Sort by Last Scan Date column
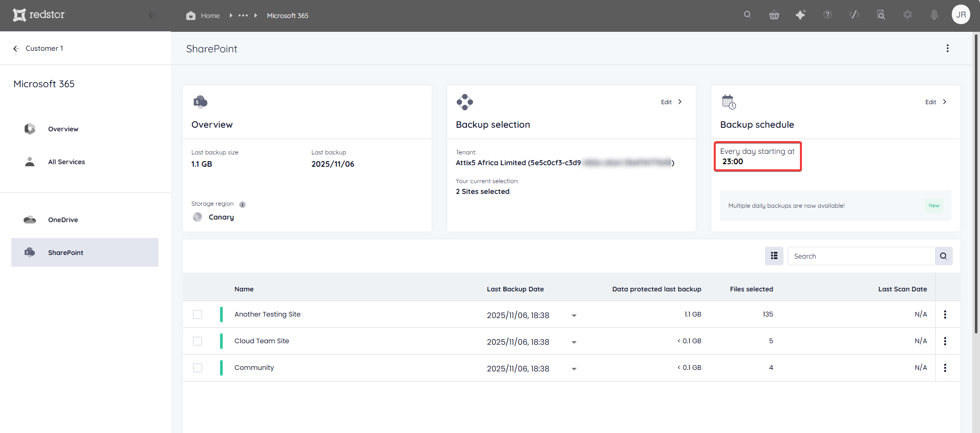 [x=903, y=289]
